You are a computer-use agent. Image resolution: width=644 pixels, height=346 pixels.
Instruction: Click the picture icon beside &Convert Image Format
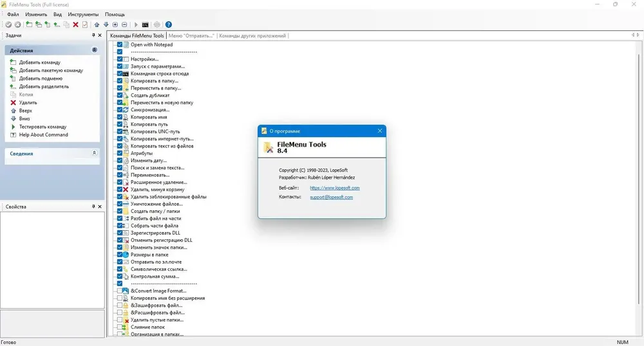126,291
